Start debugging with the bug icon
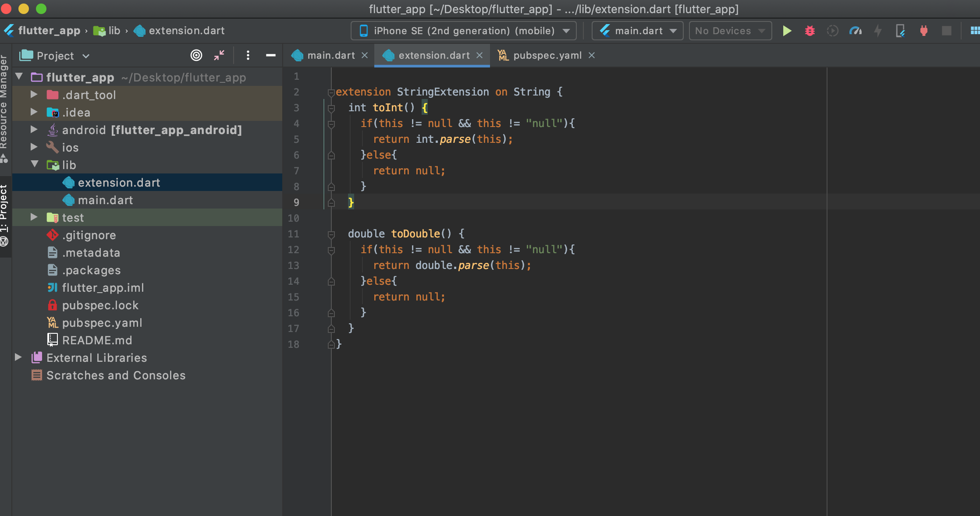The image size is (980, 516). coord(810,31)
